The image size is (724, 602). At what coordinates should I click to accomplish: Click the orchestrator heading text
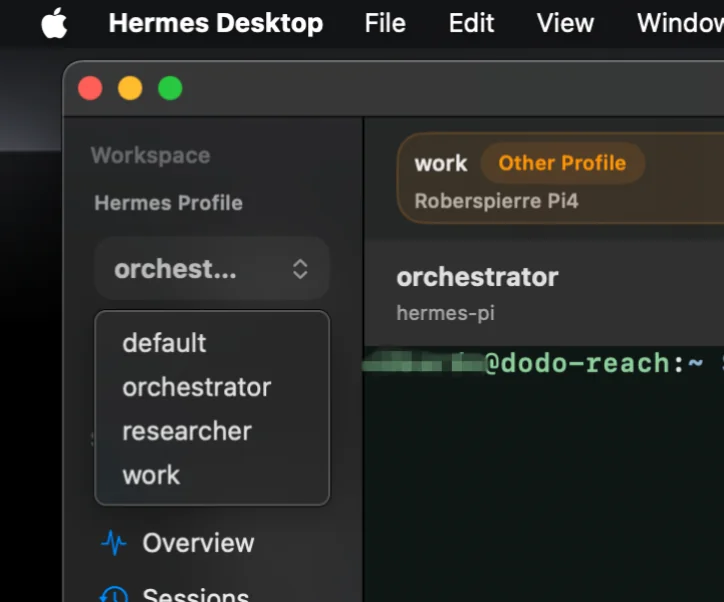tap(477, 277)
